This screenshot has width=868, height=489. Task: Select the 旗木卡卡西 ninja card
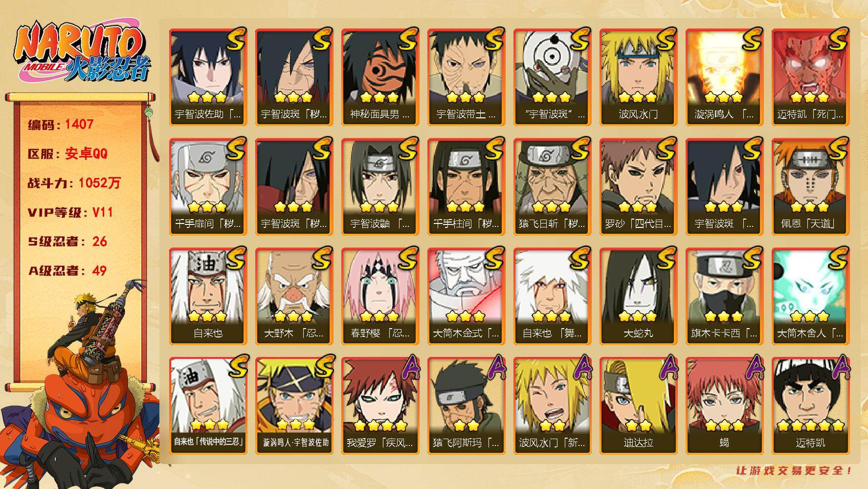724,296
